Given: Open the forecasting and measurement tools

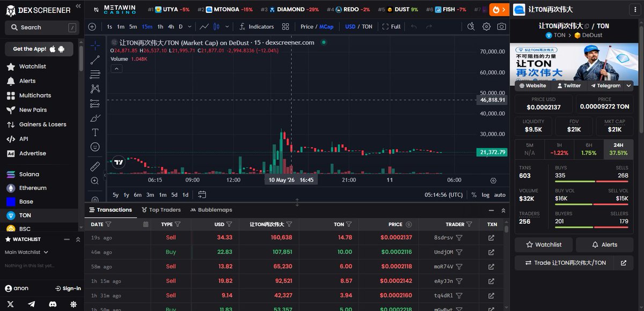Looking at the screenshot, I should coord(95,103).
